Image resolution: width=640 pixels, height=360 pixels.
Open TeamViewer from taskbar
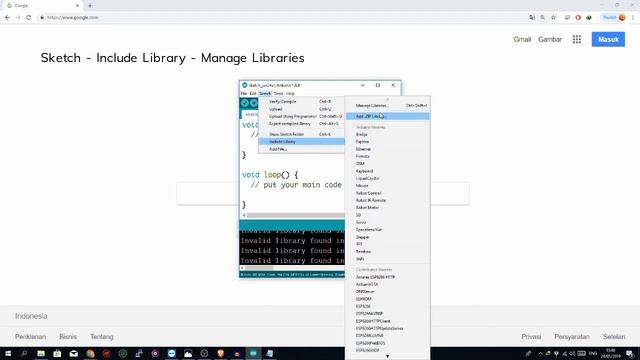[x=171, y=353]
